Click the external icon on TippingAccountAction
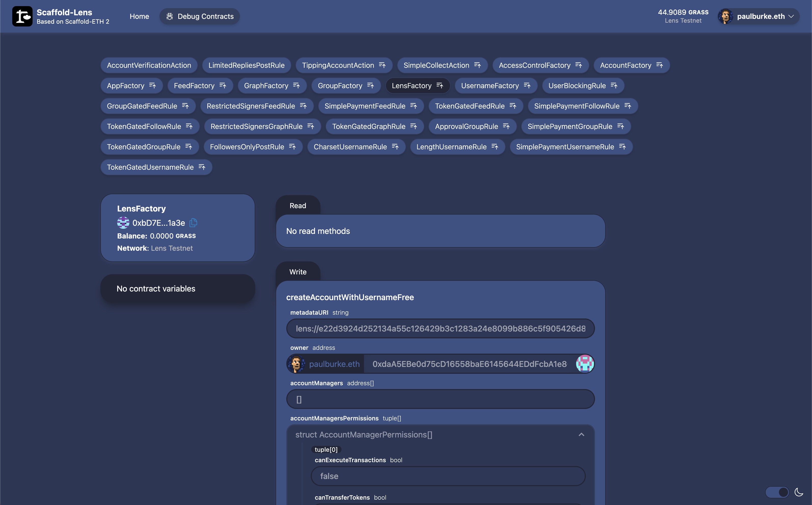The height and width of the screenshot is (505, 812). (382, 65)
